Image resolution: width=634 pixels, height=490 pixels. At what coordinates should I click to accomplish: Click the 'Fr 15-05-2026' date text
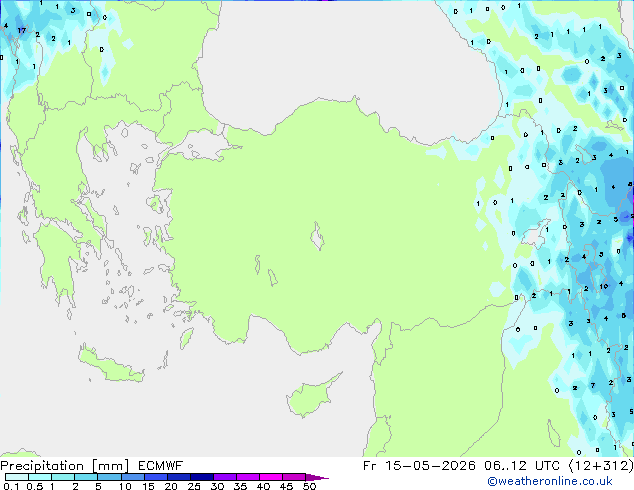419,466
